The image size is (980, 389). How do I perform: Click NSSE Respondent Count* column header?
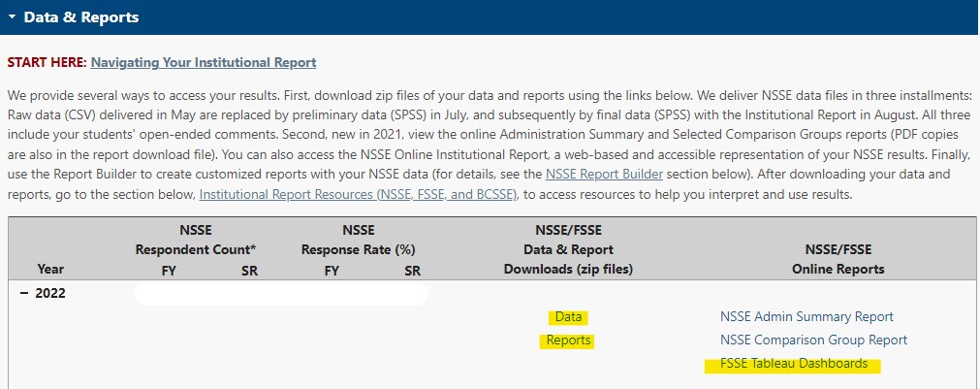tap(196, 241)
